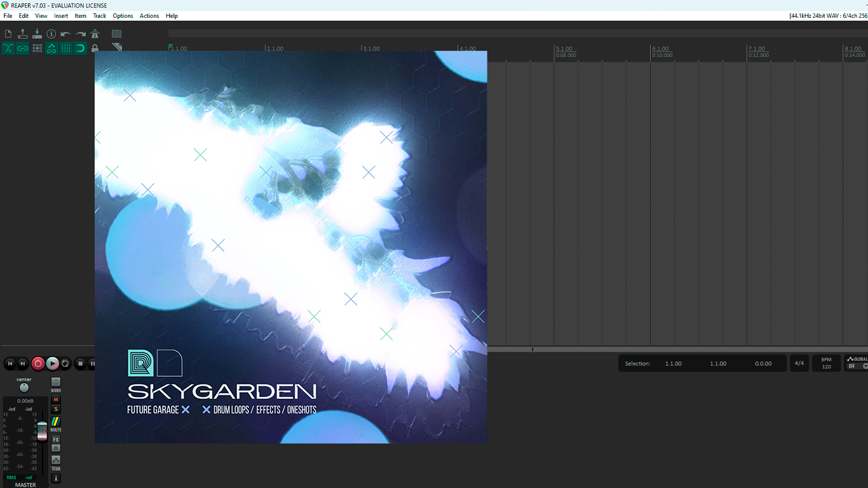Click the master volume fader handle

[42, 430]
